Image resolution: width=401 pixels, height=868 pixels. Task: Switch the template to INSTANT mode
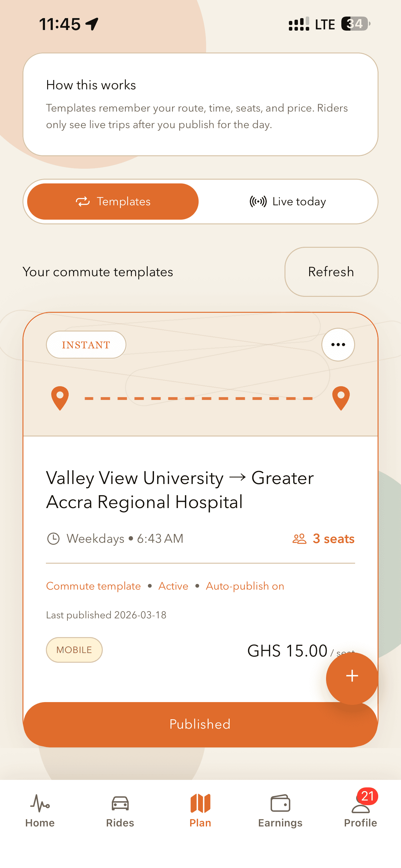coord(86,344)
